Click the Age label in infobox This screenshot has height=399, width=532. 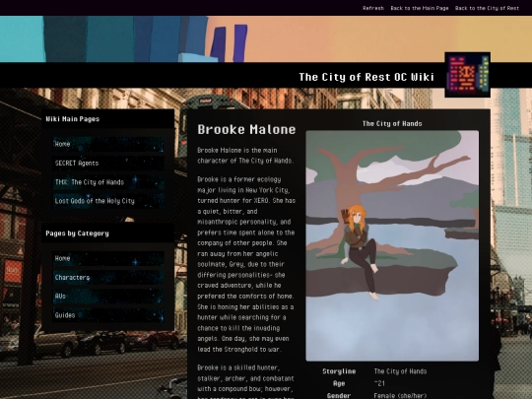coord(339,383)
